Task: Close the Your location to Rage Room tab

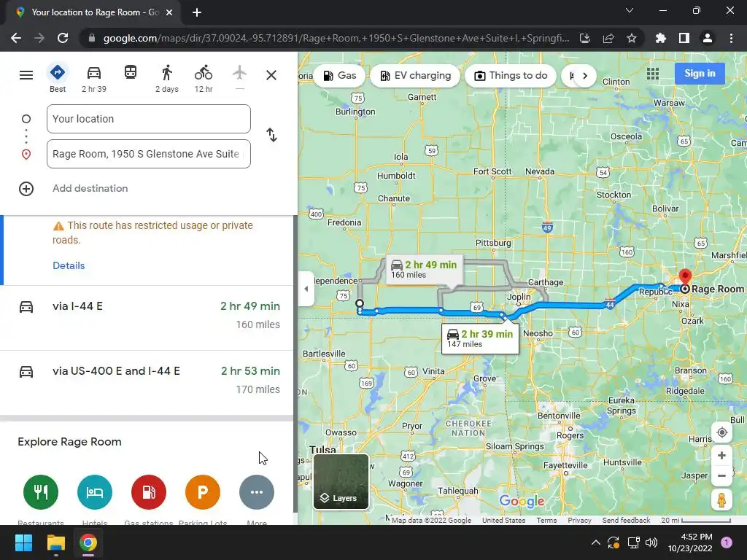Action: (x=169, y=12)
